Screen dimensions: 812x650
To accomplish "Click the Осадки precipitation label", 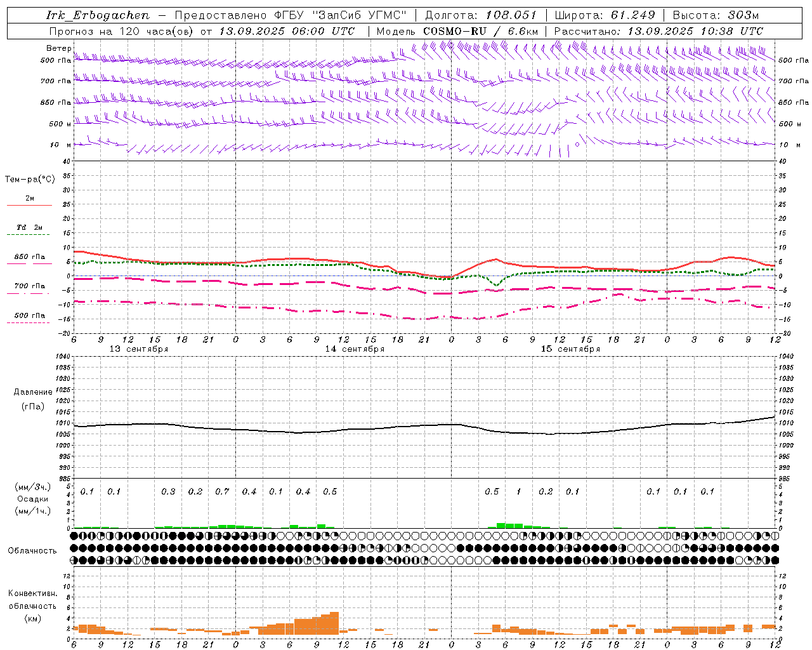I will (32, 499).
